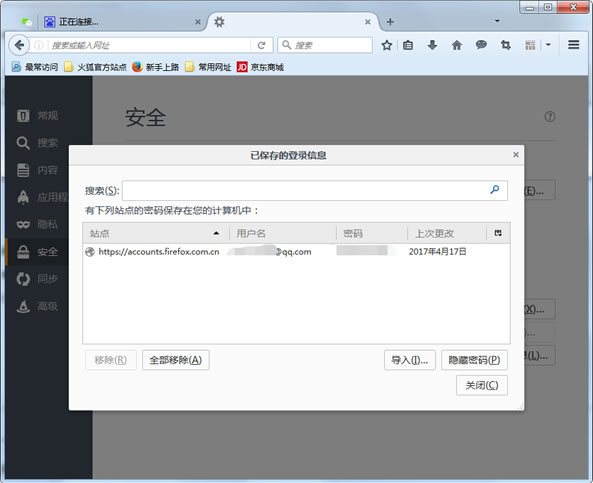Open a new tab with plus button

pyautogui.click(x=390, y=22)
